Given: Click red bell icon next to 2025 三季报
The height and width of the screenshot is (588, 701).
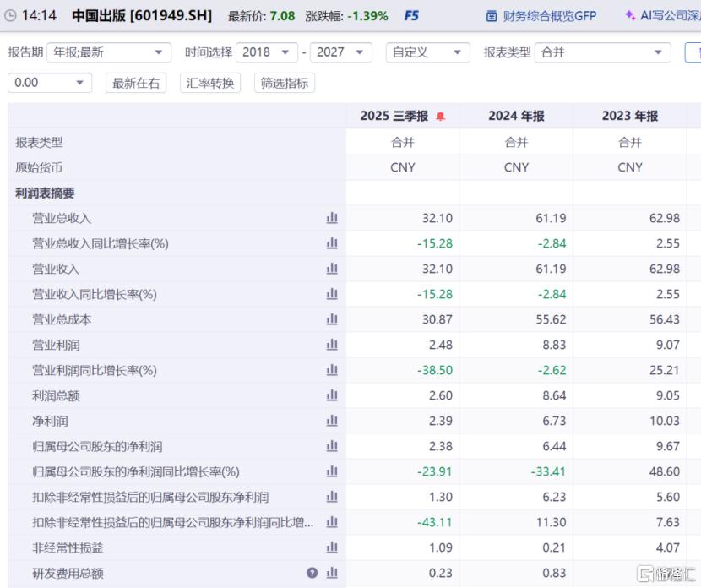Looking at the screenshot, I should point(440,117).
